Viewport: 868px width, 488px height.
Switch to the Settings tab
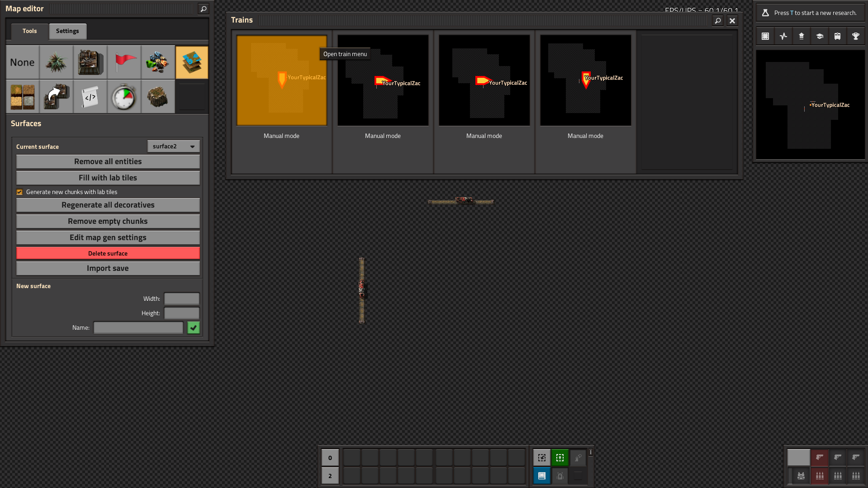click(67, 31)
